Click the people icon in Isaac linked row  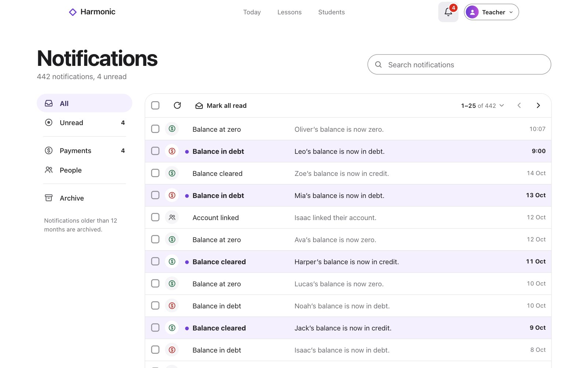[x=172, y=217]
